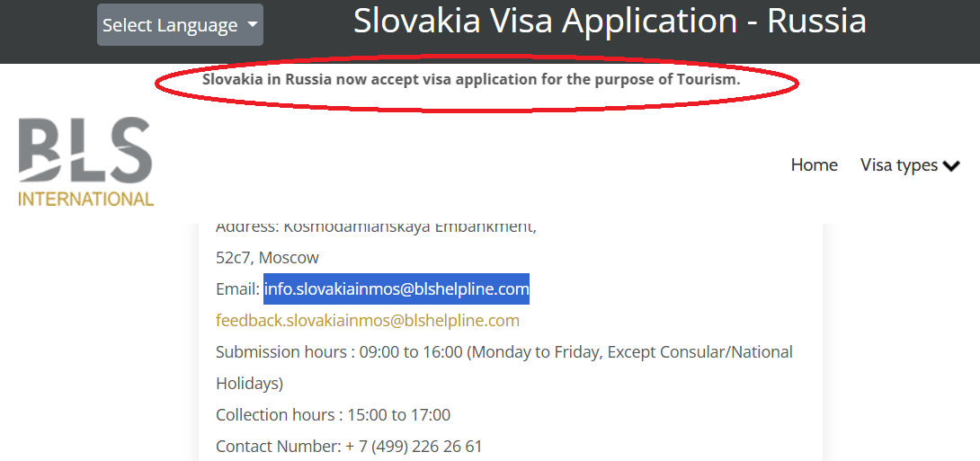
Task: Click the 52c7, Moscow address line
Action: point(267,258)
